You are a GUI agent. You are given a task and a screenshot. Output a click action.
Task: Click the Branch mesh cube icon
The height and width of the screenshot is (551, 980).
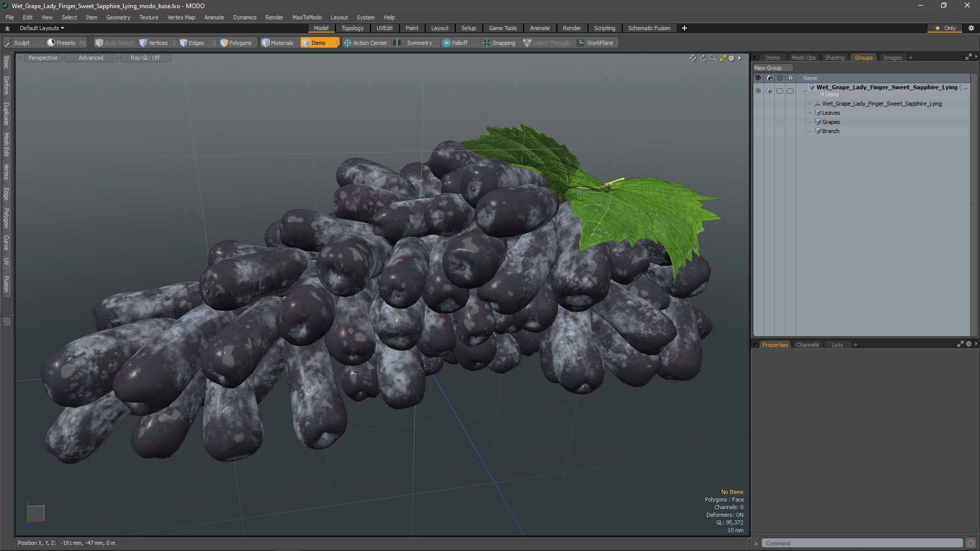[818, 131]
